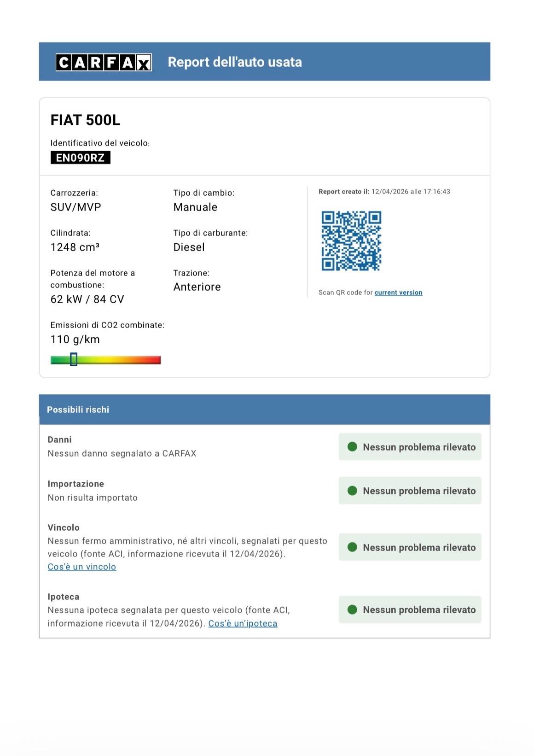Click the Danni "Nessun problema rilevato" badge
Image resolution: width=534 pixels, height=756 pixels.
(x=410, y=447)
